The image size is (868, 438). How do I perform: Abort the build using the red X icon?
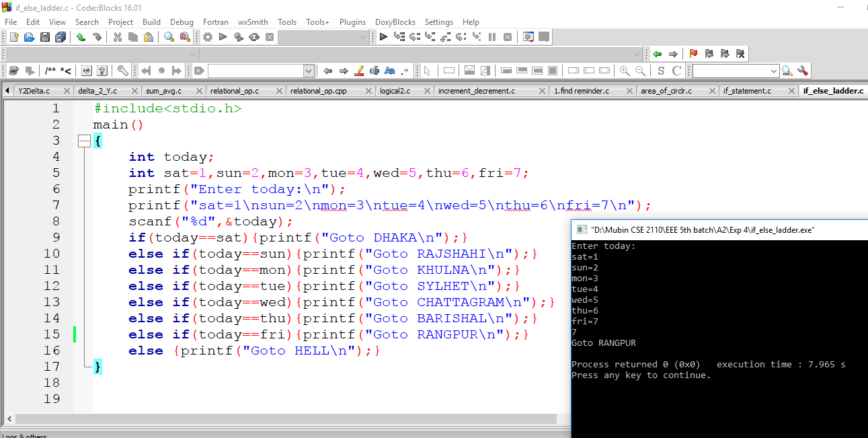pyautogui.click(x=269, y=37)
